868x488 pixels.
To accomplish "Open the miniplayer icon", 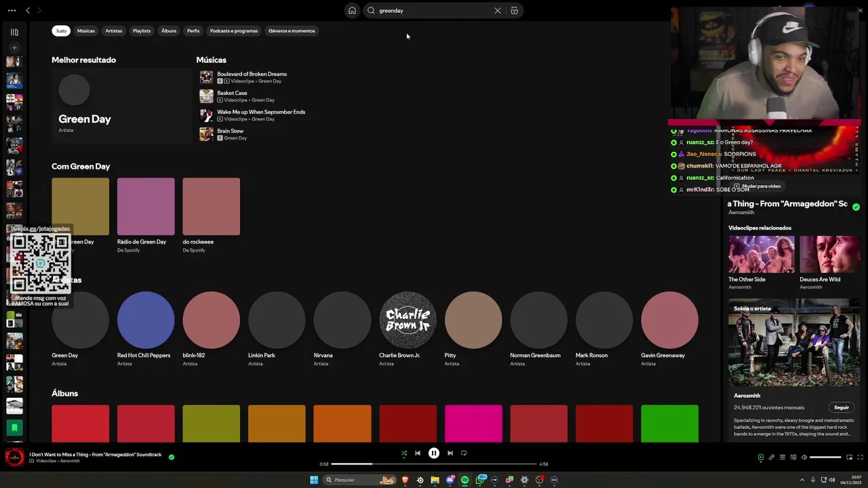I will tap(850, 457).
